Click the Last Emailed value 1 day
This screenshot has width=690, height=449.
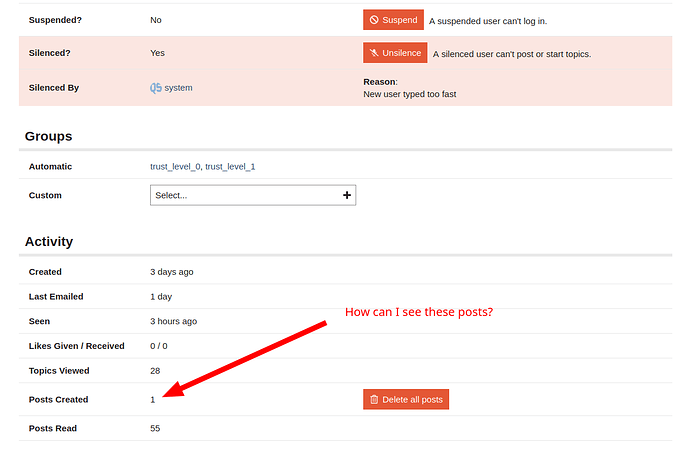pos(161,297)
